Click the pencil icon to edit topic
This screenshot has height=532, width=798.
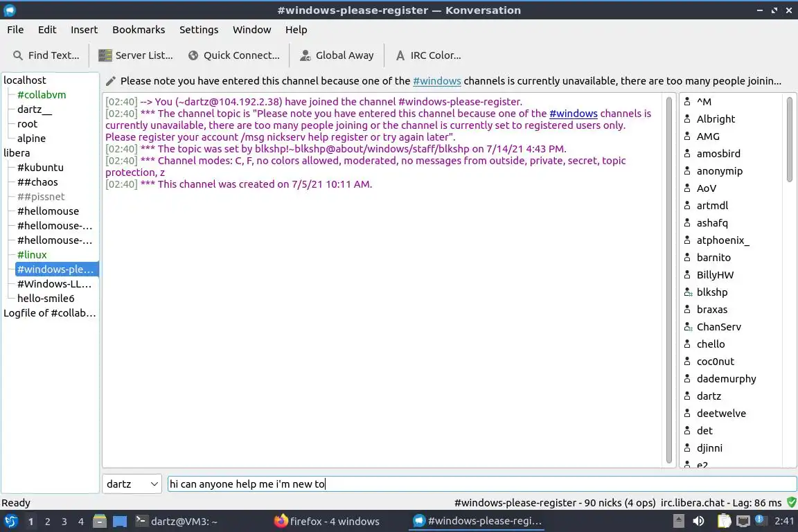(x=110, y=81)
